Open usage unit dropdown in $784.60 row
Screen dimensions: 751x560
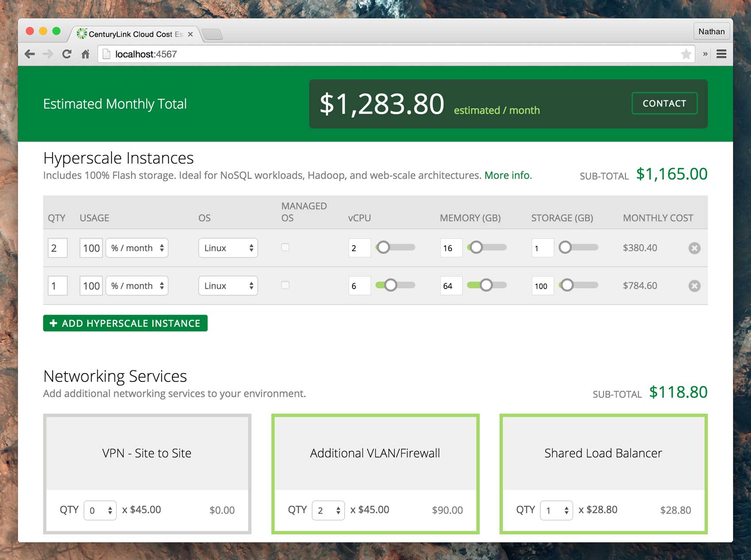pyautogui.click(x=137, y=286)
